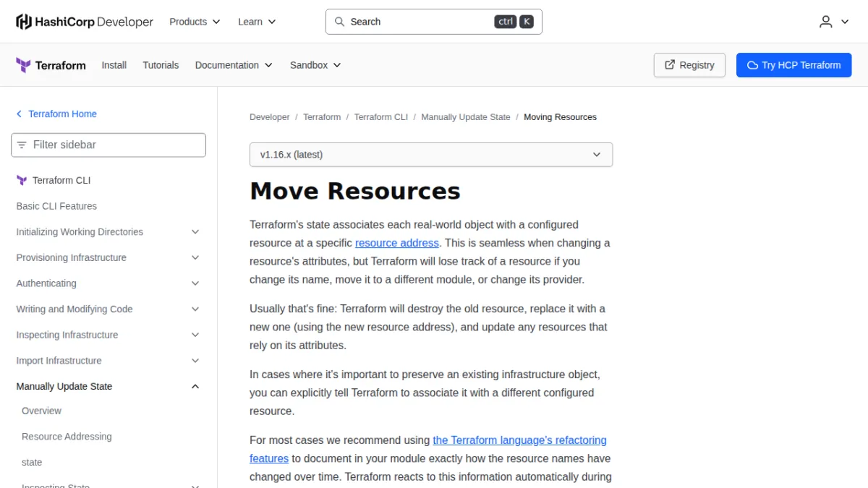Expand Import Infrastructure section

195,361
